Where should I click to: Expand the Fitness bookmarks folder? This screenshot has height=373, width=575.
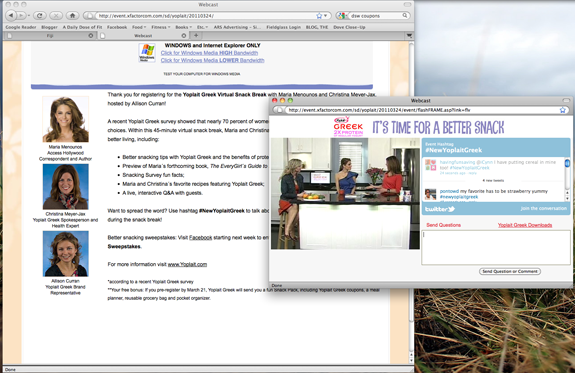161,27
